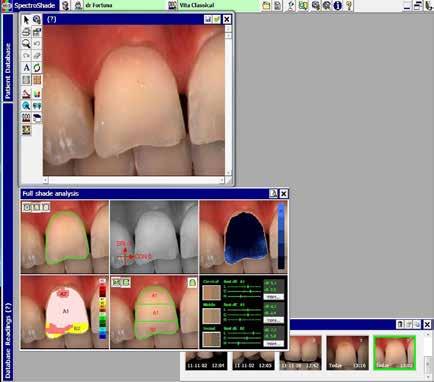This screenshot has width=434, height=382.
Task: Select the 12:04 thumbnail
Action: tap(206, 360)
